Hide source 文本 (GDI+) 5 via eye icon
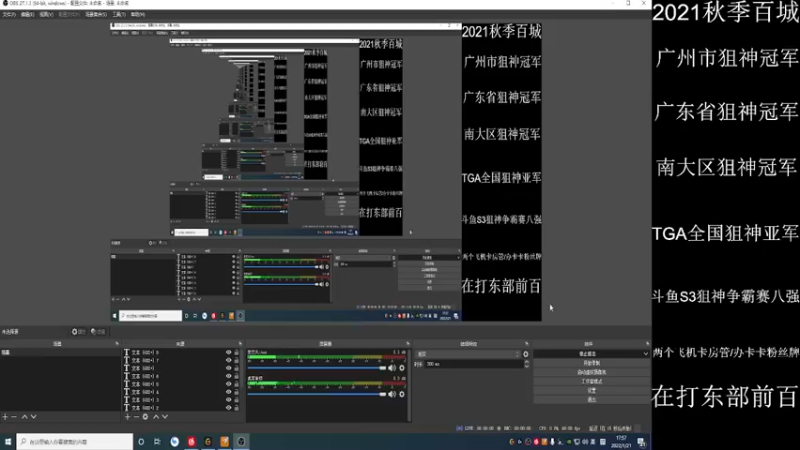 point(229,384)
